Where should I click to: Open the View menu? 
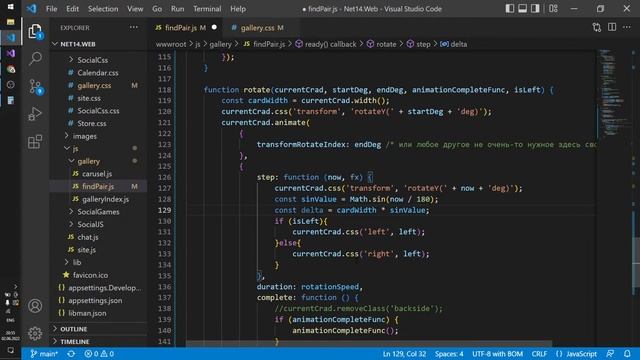(135, 9)
